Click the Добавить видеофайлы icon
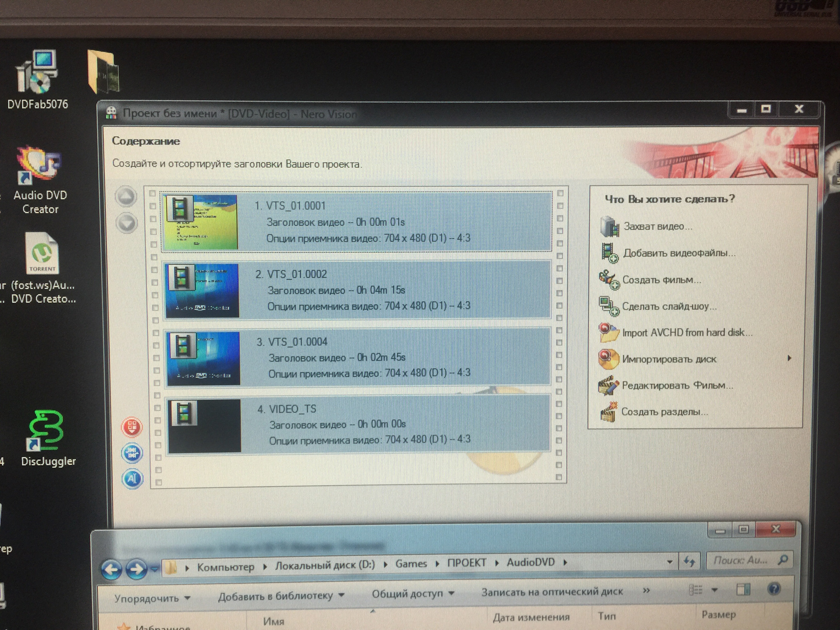This screenshot has height=630, width=840. point(609,253)
